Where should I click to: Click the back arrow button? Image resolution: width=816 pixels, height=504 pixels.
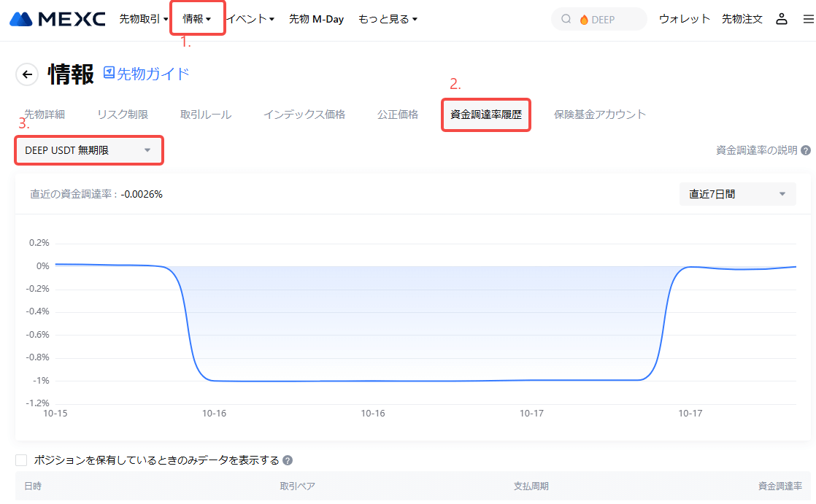tap(27, 74)
